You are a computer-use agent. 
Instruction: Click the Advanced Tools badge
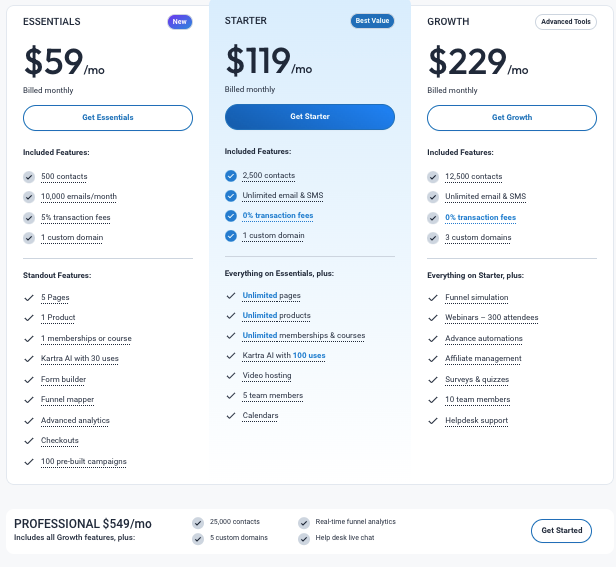(565, 21)
